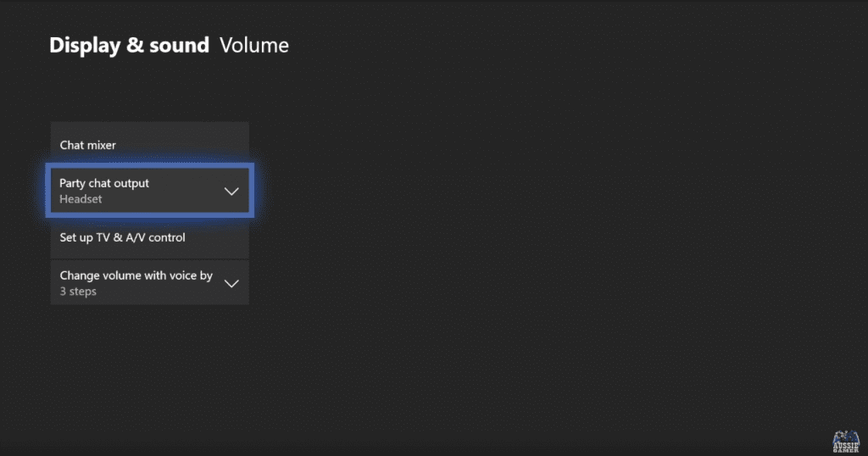Image resolution: width=868 pixels, height=456 pixels.
Task: Click the Change volume with voice by label
Action: coord(136,275)
